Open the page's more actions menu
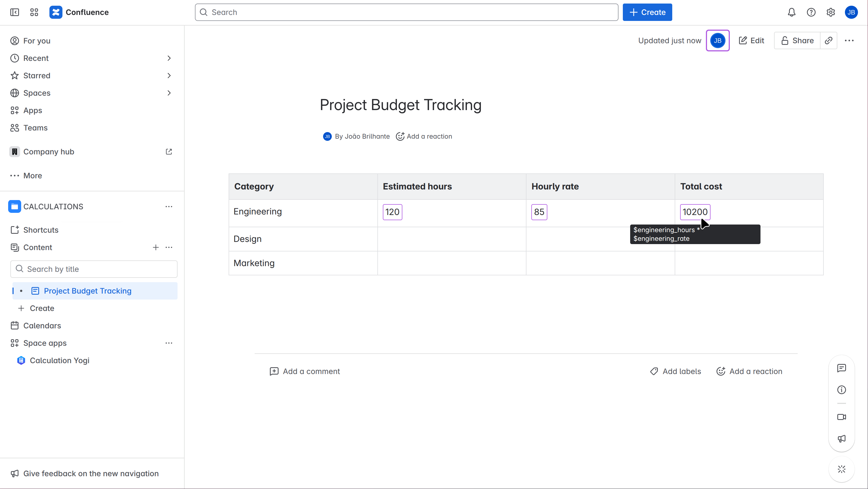Image resolution: width=868 pixels, height=489 pixels. [x=849, y=41]
